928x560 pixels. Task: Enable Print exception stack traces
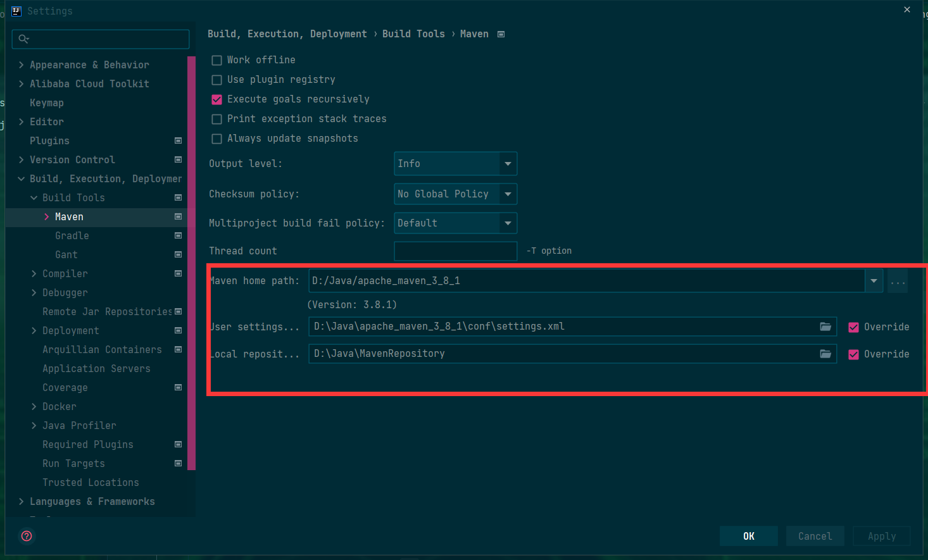(216, 119)
